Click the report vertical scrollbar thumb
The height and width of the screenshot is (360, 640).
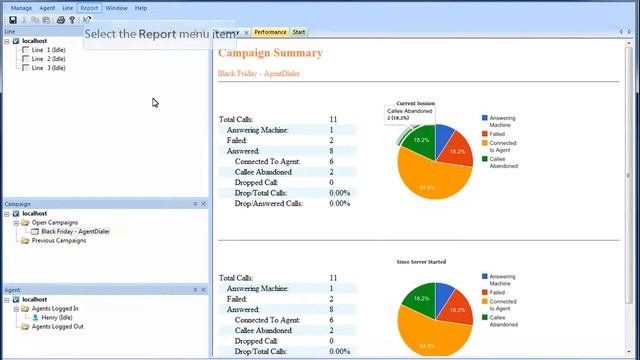(629, 175)
